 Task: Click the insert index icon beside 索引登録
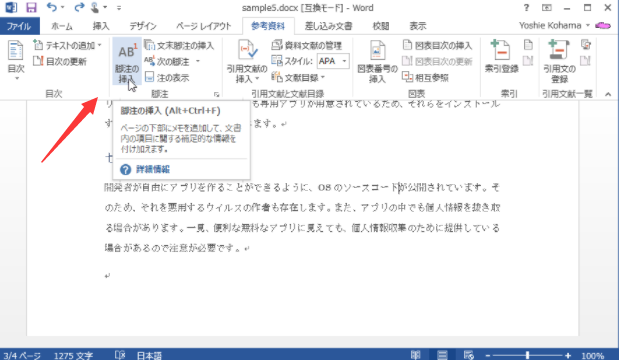(528, 45)
